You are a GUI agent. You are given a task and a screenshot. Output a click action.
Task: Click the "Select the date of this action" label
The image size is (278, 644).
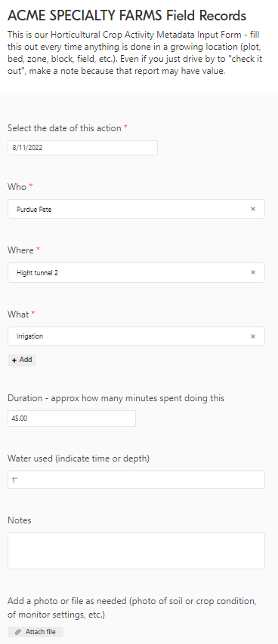tap(67, 128)
